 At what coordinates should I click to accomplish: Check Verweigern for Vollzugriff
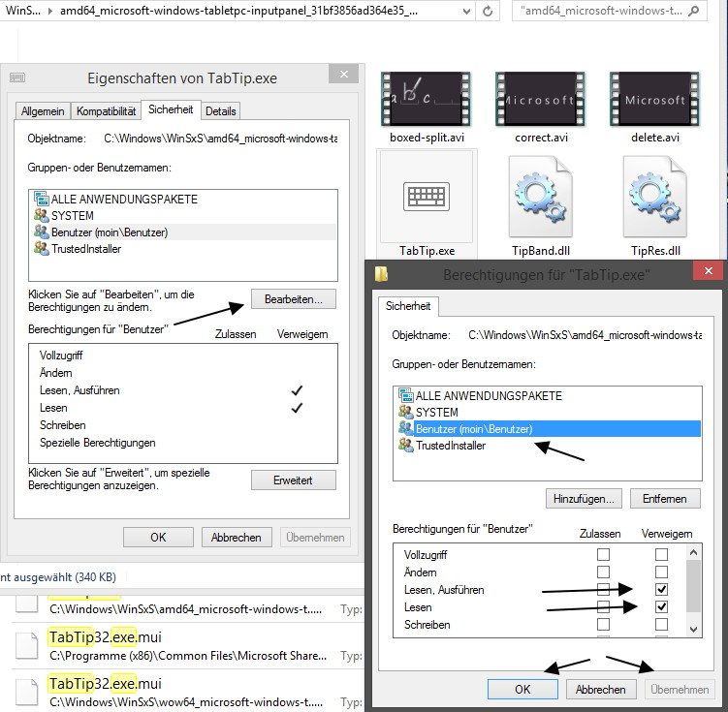click(x=662, y=554)
